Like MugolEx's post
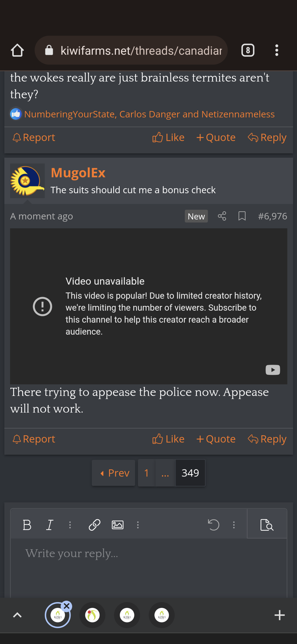 click(x=168, y=439)
